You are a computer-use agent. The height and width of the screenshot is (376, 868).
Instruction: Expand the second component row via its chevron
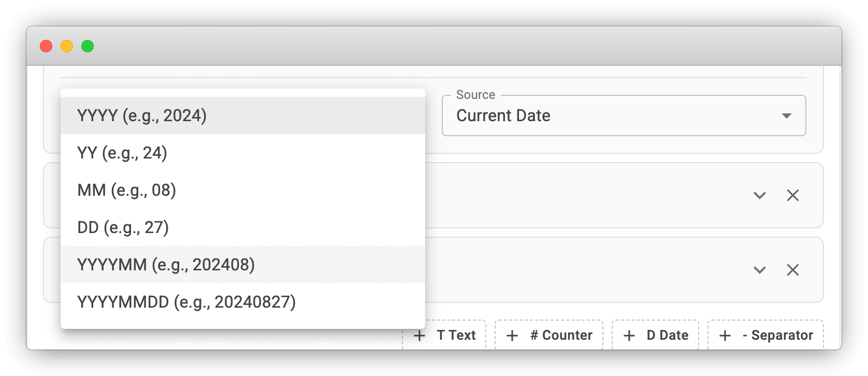tap(759, 270)
